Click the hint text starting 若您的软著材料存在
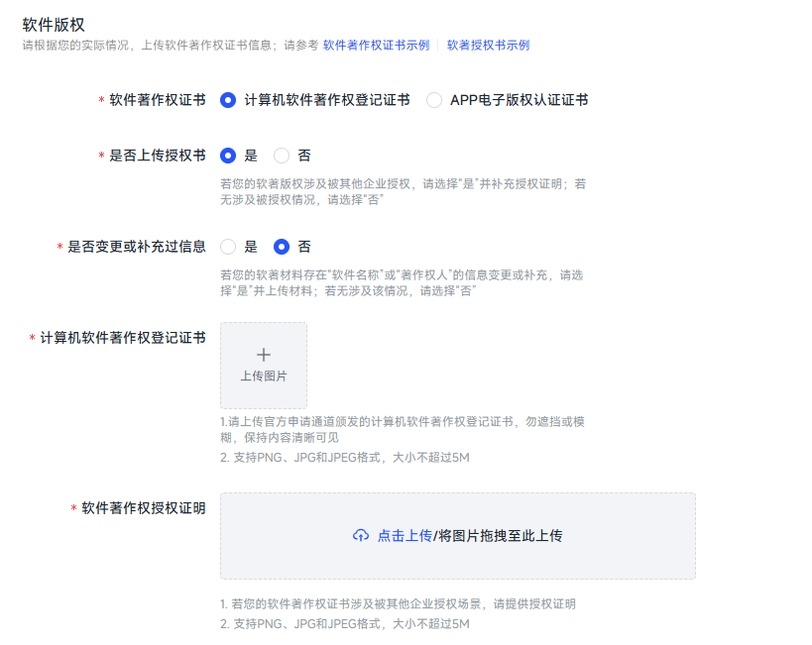This screenshot has width=812, height=645. click(x=402, y=282)
